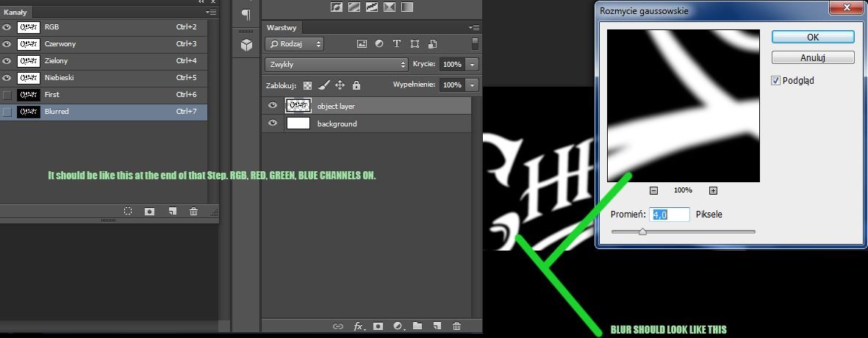The height and width of the screenshot is (338, 868).
Task: Lock all padlock icon
Action: click(x=356, y=84)
